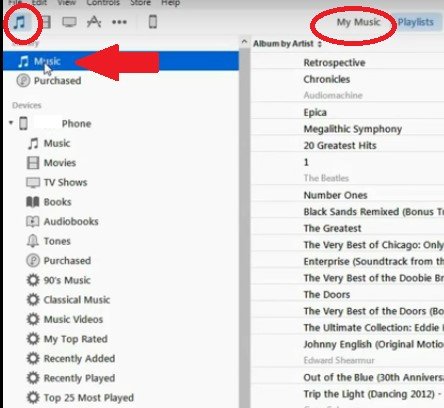
Task: Select the Music note icon in toolbar
Action: coord(19,22)
